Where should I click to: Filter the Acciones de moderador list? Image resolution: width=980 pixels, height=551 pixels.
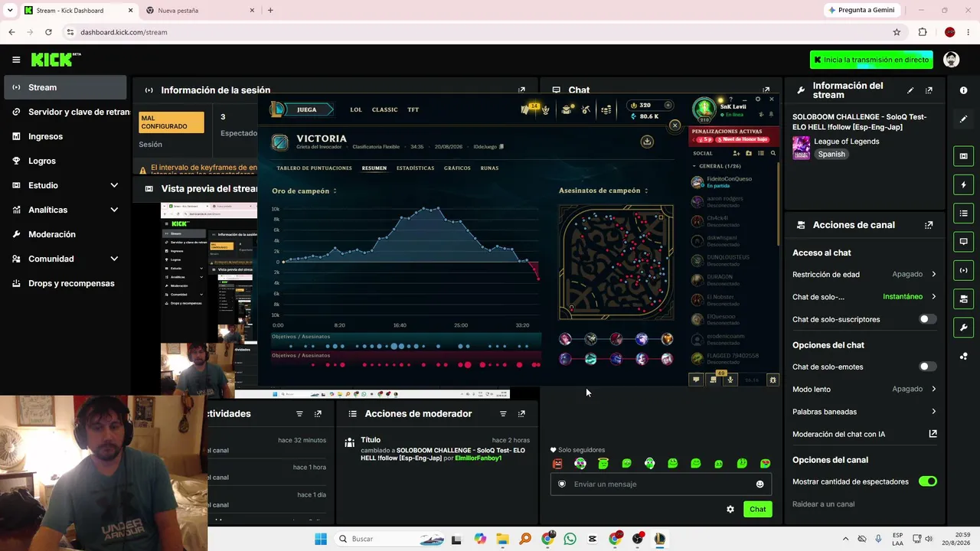503,414
